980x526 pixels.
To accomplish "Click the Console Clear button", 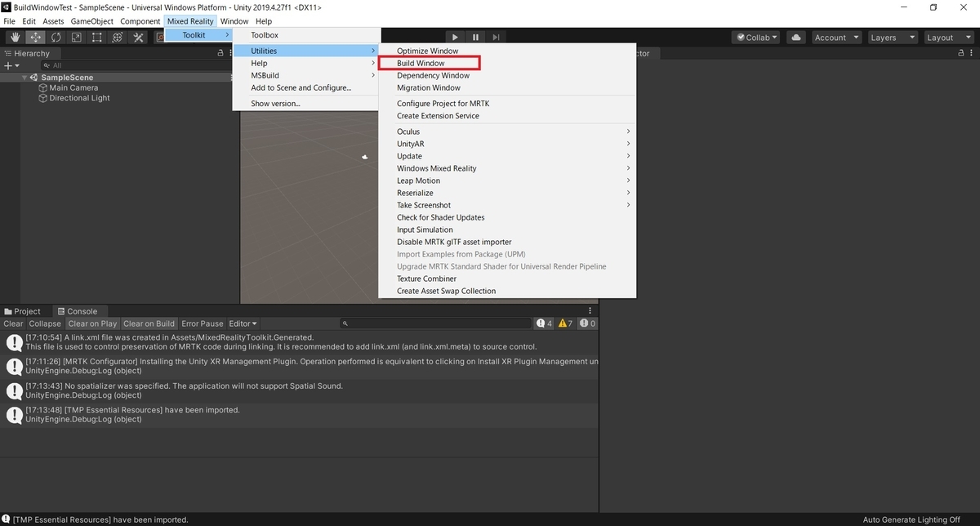I will [x=13, y=323].
